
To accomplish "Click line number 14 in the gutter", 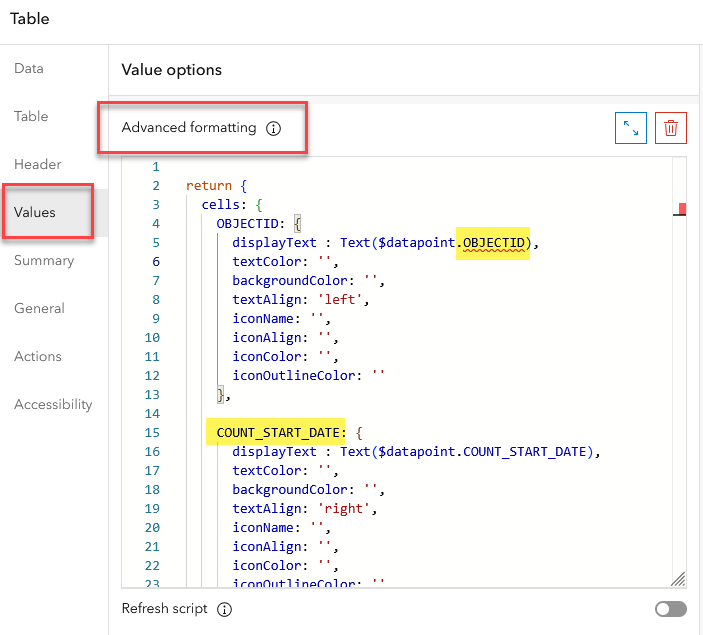I will [153, 413].
